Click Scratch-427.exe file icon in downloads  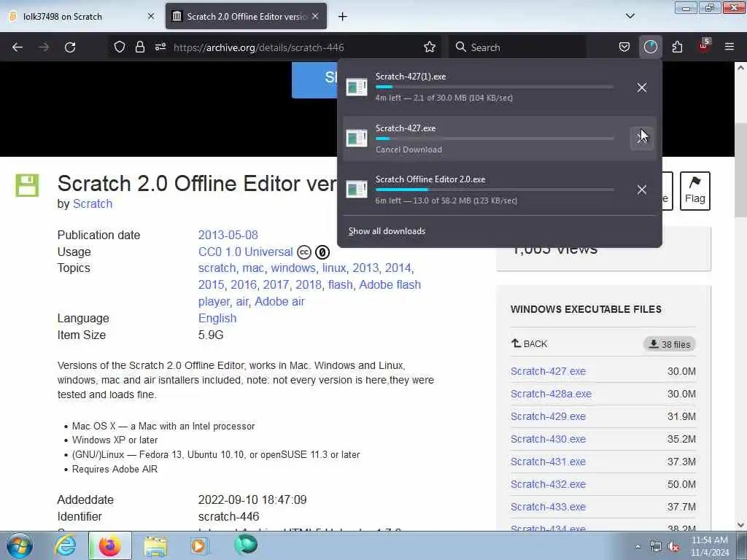coord(357,139)
